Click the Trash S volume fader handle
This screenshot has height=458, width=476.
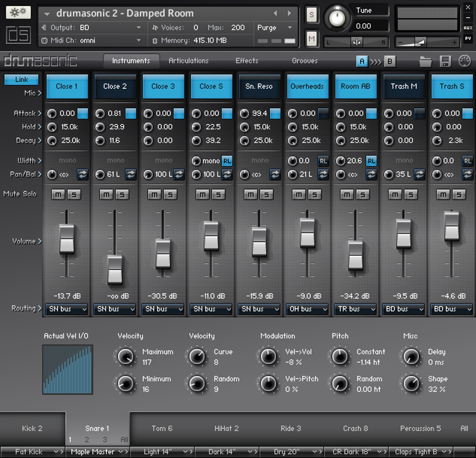point(452,226)
